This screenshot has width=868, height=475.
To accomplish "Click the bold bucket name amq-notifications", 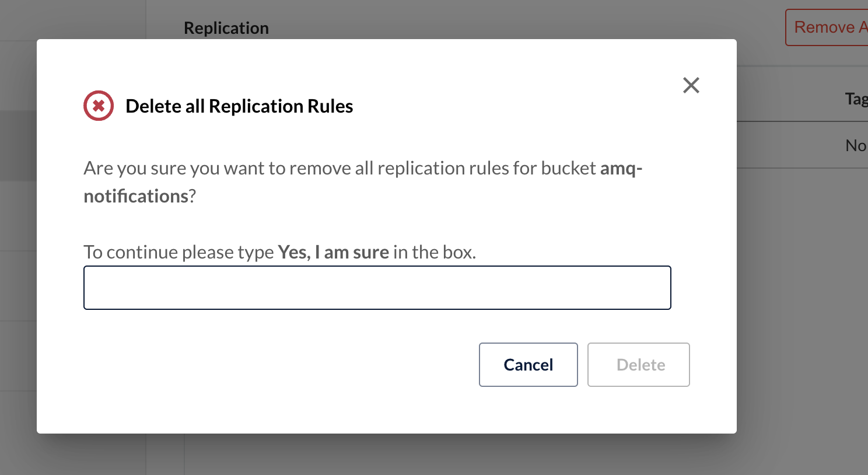I will pos(363,182).
